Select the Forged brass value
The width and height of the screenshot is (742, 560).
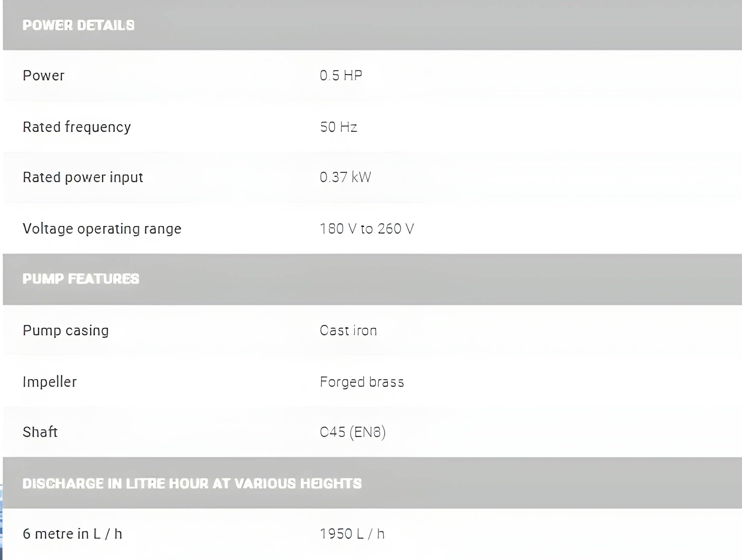[x=362, y=382]
